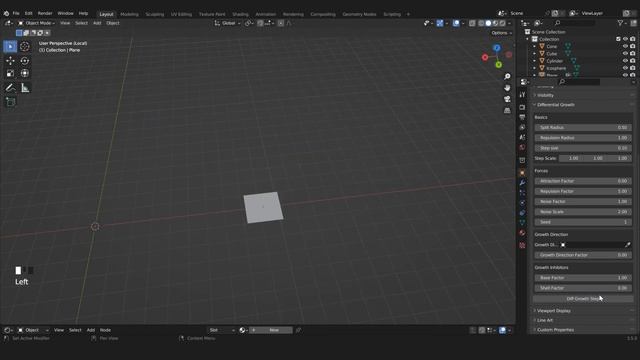Select the Scale tool
Image resolution: width=640 pixels, height=360 pixels.
tap(10, 73)
